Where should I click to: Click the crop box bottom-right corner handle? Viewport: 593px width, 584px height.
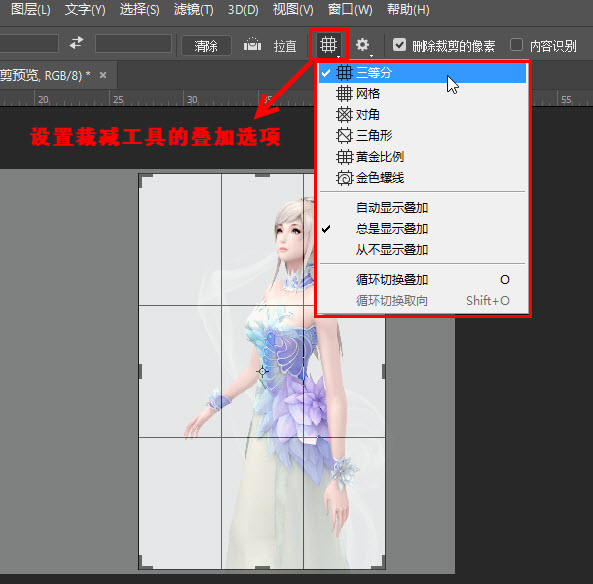(x=382, y=565)
